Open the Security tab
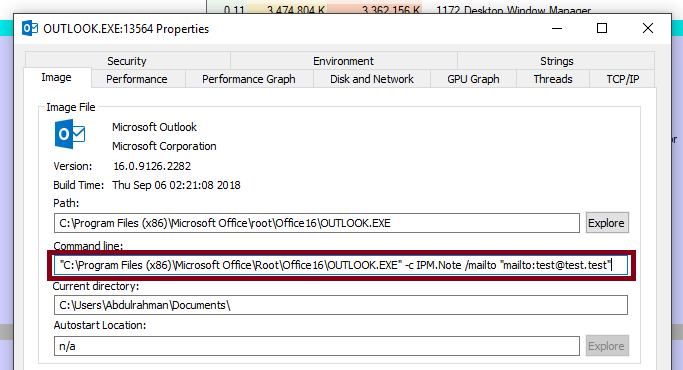Image resolution: width=683 pixels, height=370 pixels. click(x=127, y=61)
